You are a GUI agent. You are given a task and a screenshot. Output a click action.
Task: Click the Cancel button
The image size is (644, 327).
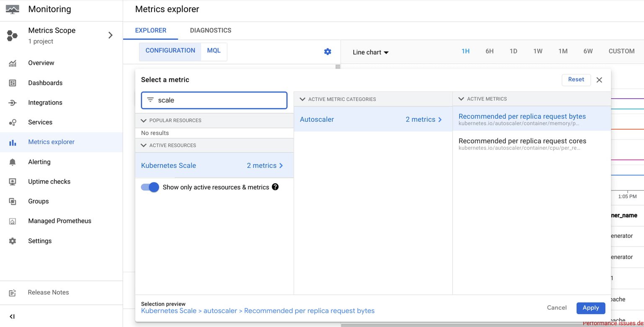(x=557, y=308)
